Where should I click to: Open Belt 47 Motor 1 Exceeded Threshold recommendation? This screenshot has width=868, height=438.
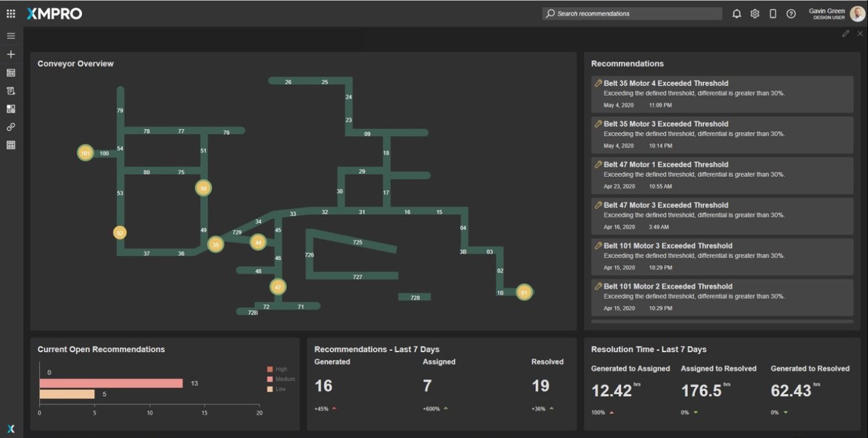(665, 164)
